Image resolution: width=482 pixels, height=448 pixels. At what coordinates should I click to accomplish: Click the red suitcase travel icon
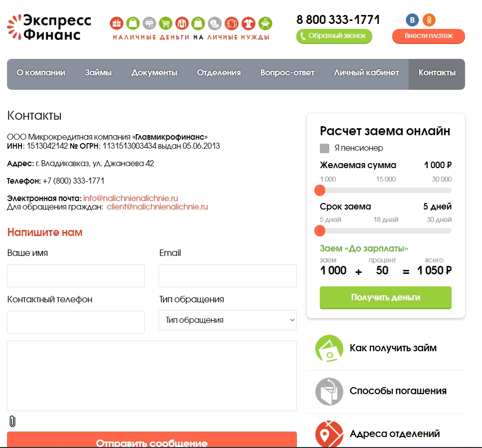click(232, 23)
